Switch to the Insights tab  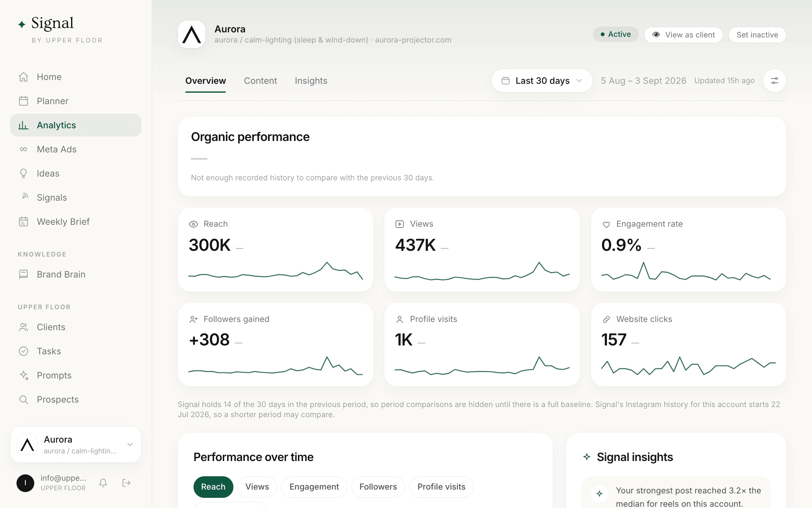tap(311, 81)
